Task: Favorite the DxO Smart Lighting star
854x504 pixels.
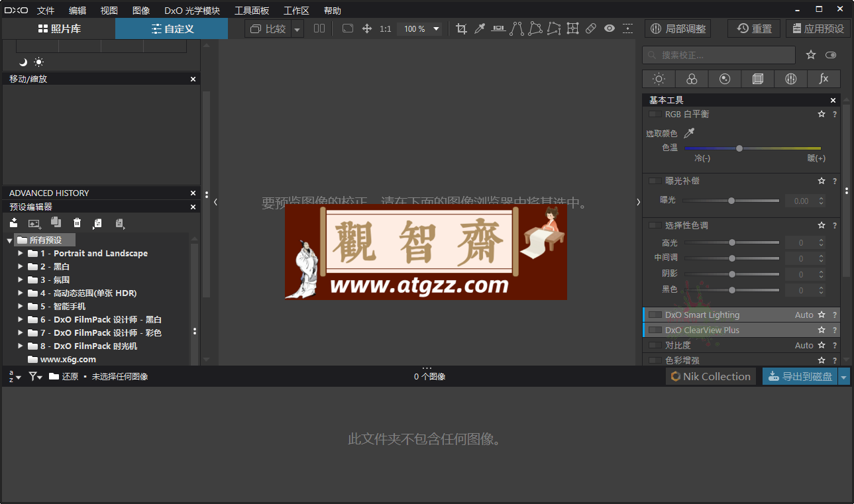Action: pos(822,315)
